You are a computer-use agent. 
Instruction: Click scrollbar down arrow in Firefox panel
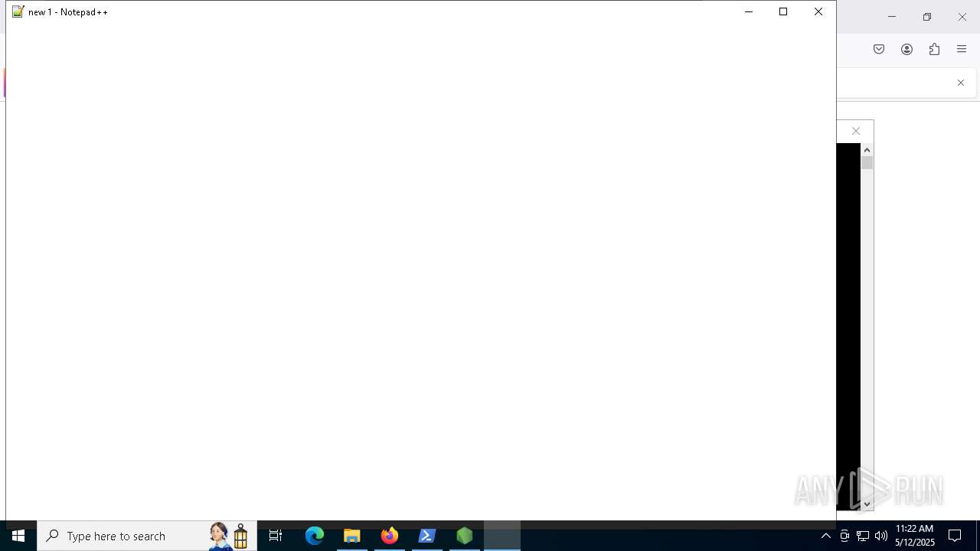867,504
